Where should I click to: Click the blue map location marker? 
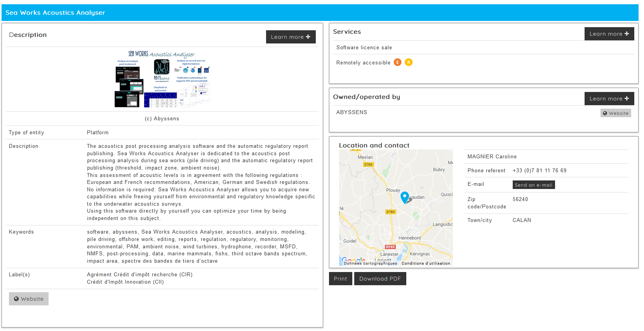point(405,197)
